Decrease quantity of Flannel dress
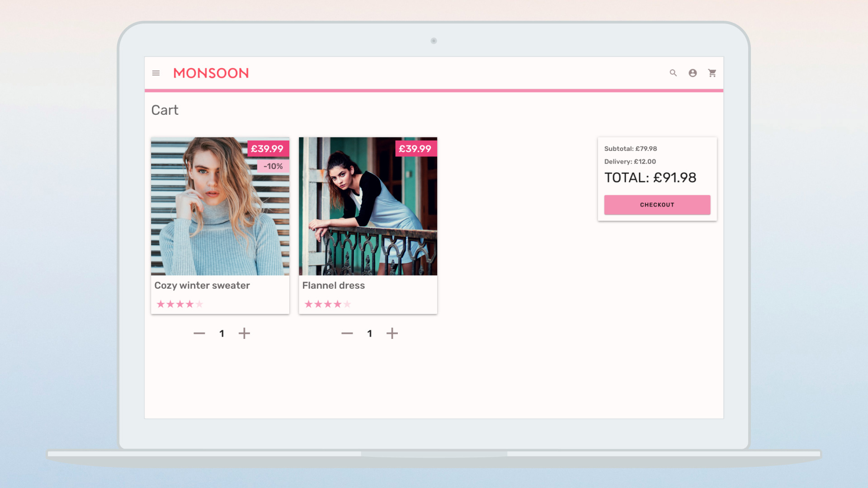868x488 pixels. coord(347,333)
